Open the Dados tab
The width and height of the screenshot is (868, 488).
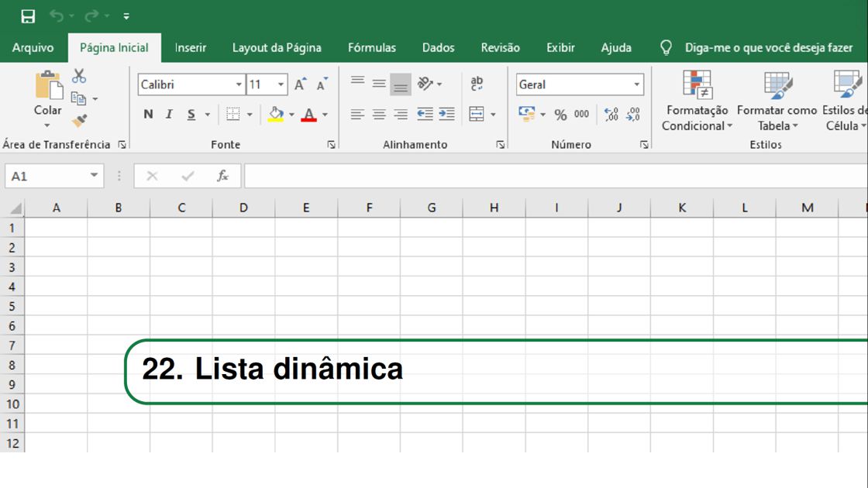point(439,47)
